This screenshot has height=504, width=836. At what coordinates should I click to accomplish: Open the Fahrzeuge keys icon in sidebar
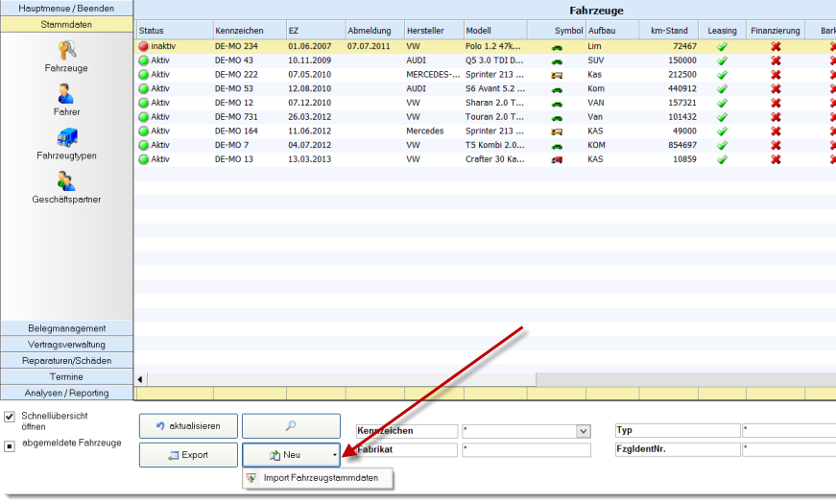point(66,50)
